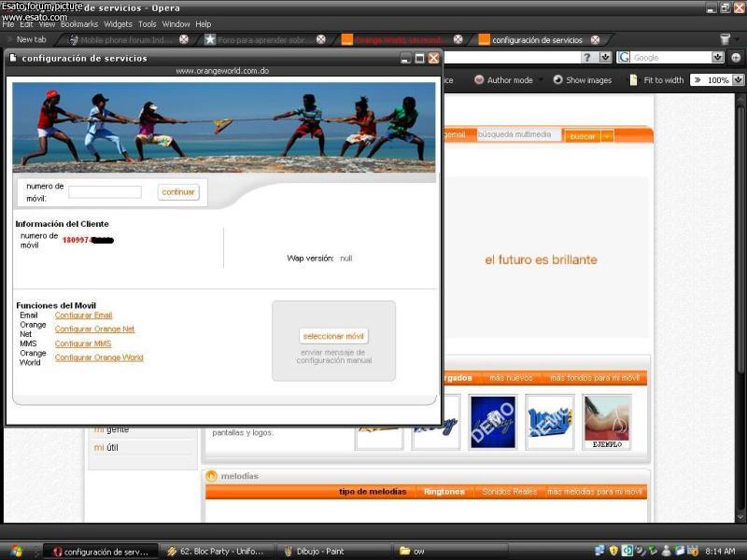Viewport: 747px width, 560px height.
Task: Switch to Foro para aprender tab
Action: (x=261, y=40)
